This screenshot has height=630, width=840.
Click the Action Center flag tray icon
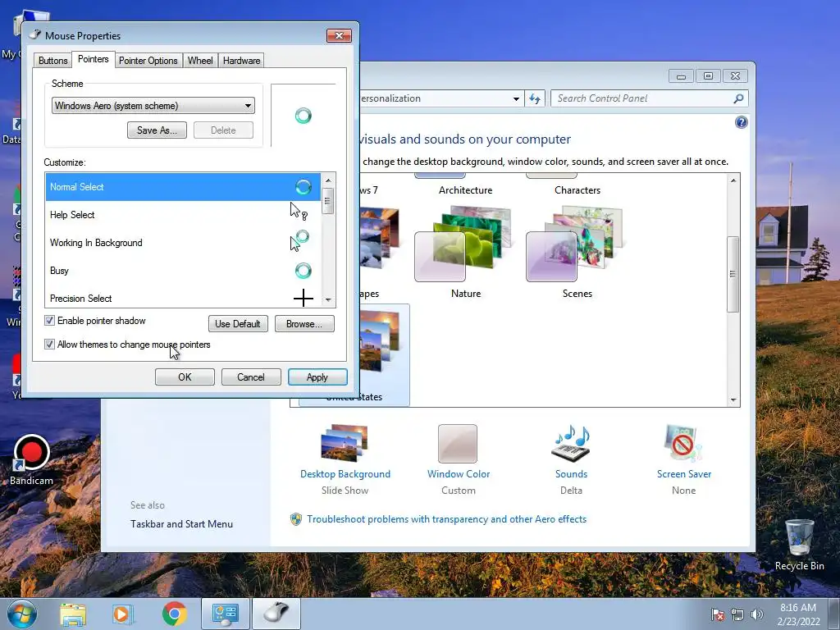click(x=717, y=614)
